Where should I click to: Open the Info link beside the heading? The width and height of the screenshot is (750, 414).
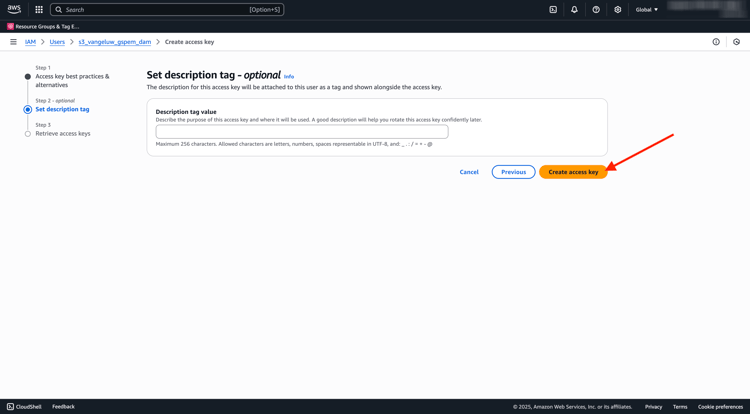click(289, 77)
